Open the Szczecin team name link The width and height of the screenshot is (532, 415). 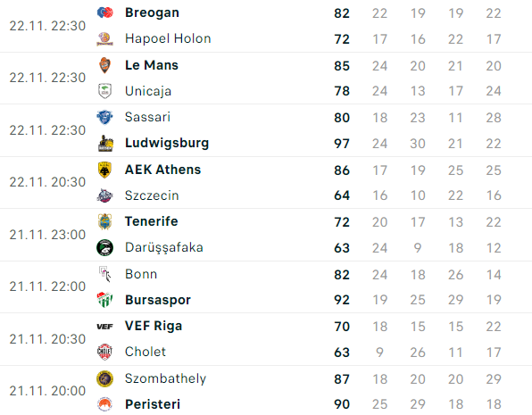pos(152,195)
